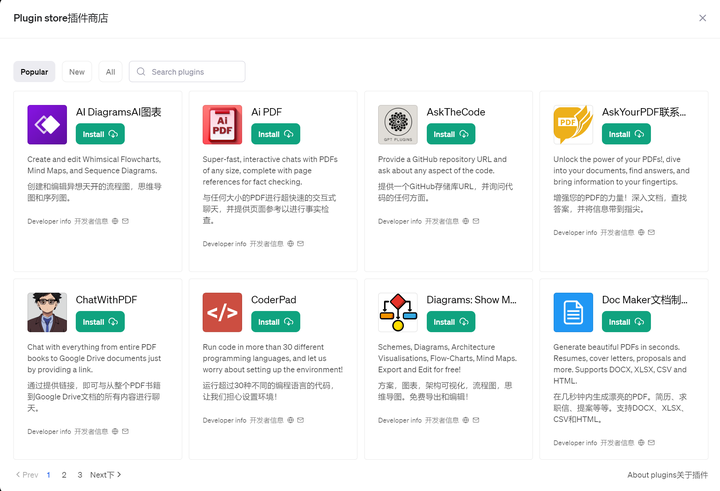This screenshot has width=720, height=491.
Task: Install the AskTheCode plugin
Action: tap(451, 134)
